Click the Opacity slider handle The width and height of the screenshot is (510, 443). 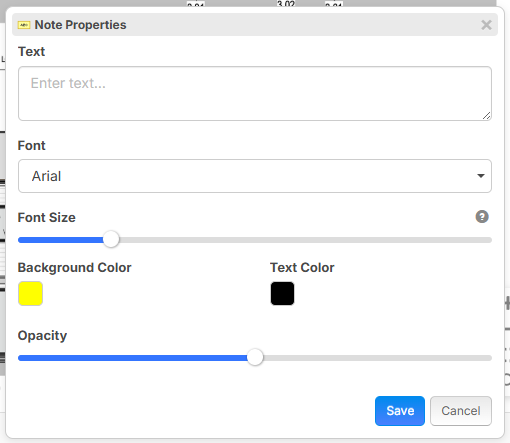pyautogui.click(x=255, y=357)
